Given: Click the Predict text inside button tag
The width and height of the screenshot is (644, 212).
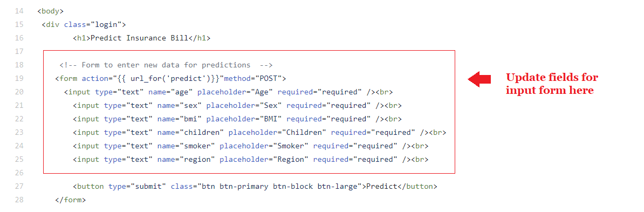Looking at the screenshot, I should [x=382, y=187].
